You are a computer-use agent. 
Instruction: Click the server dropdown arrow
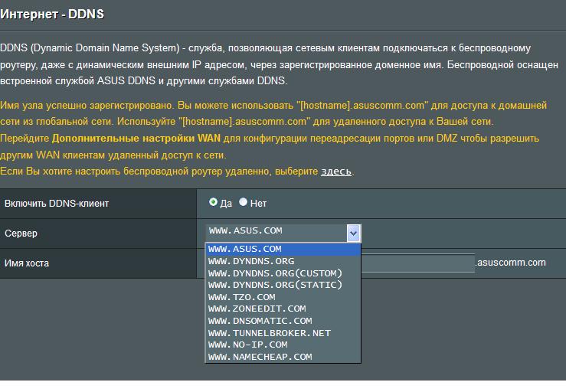pyautogui.click(x=353, y=233)
